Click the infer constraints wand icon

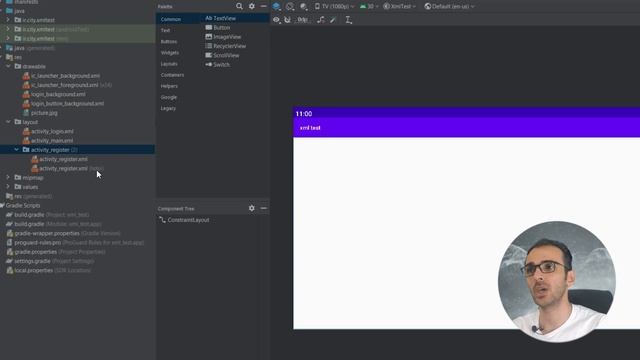333,20
